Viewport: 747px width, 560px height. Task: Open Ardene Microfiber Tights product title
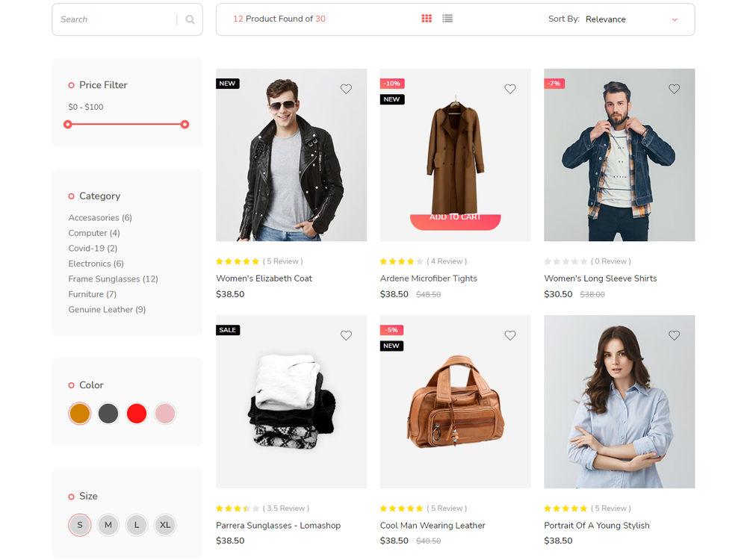pyautogui.click(x=428, y=278)
